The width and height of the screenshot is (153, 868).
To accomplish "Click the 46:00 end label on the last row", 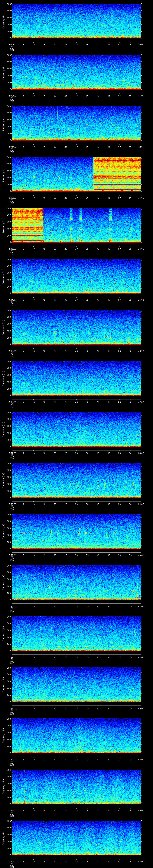I will point(141,861).
